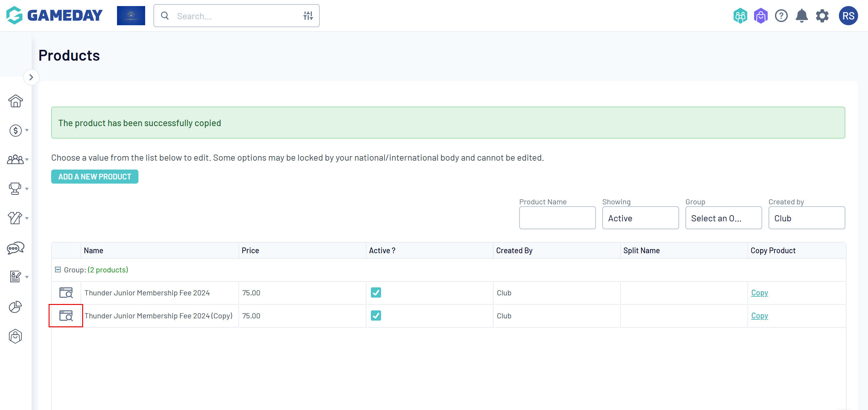Viewport: 868px width, 410px height.
Task: Open the Group filter dropdown
Action: 723,218
